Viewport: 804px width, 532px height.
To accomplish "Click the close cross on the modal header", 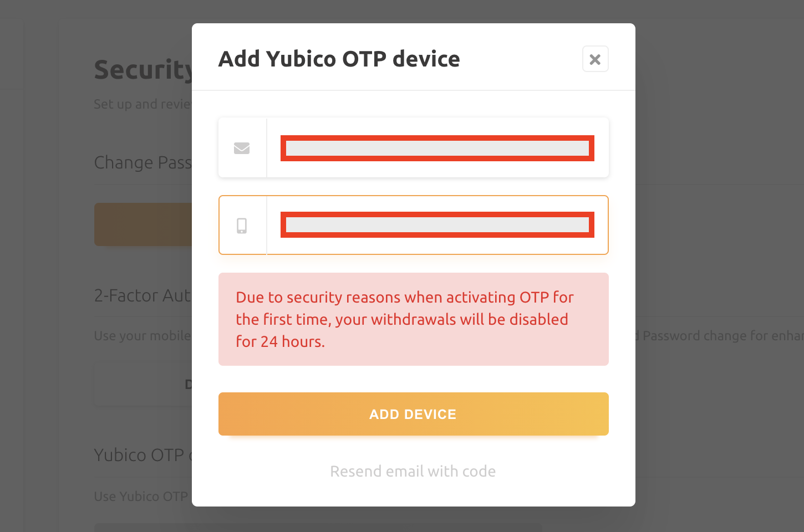I will coord(595,59).
